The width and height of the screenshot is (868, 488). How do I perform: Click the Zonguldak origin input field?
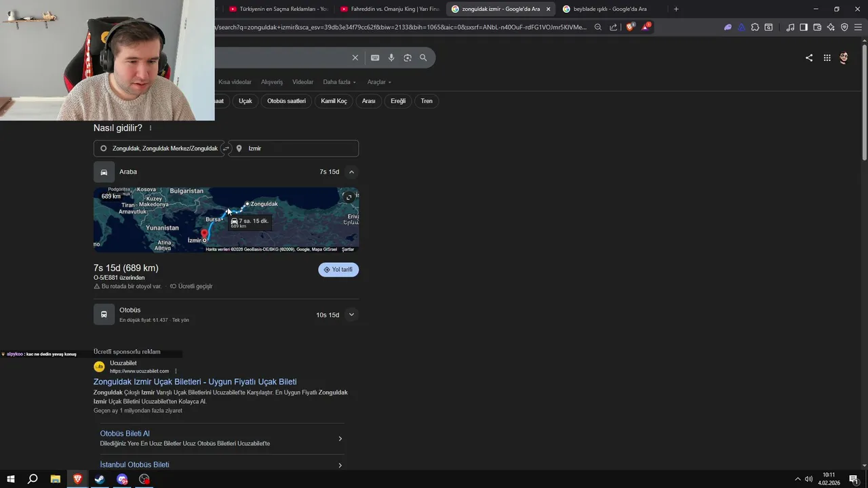(159, 148)
